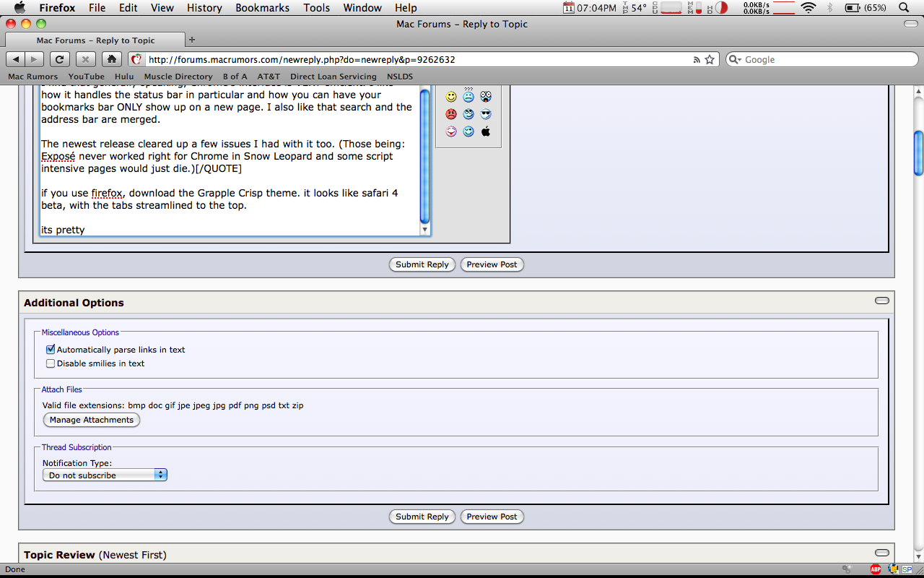The width and height of the screenshot is (924, 578).
Task: Reload the current page
Action: click(60, 59)
